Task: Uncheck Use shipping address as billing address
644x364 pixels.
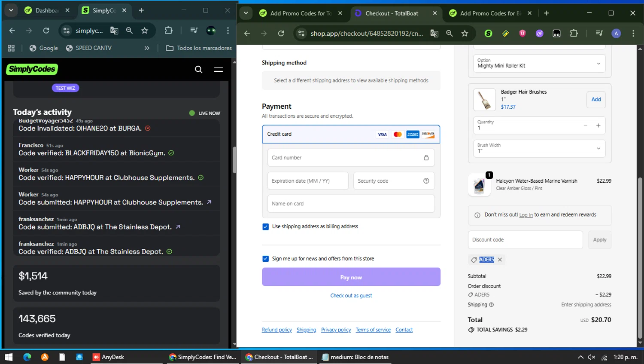Action: point(265,226)
